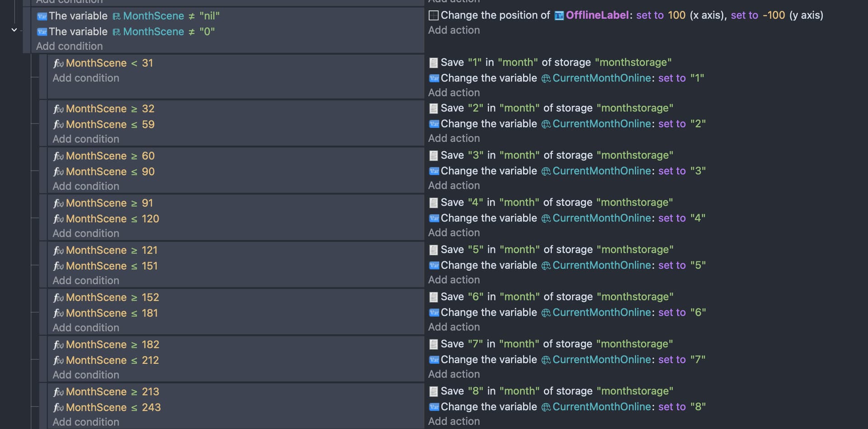This screenshot has height=429, width=868.
Task: Edit the CurrentMonthOnline set to "6" action
Action: point(573,312)
